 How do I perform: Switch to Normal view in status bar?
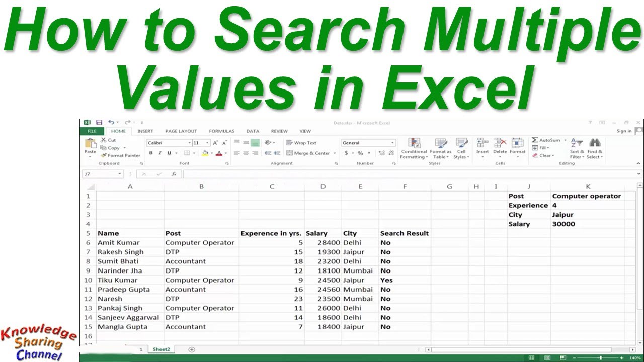tap(532, 358)
